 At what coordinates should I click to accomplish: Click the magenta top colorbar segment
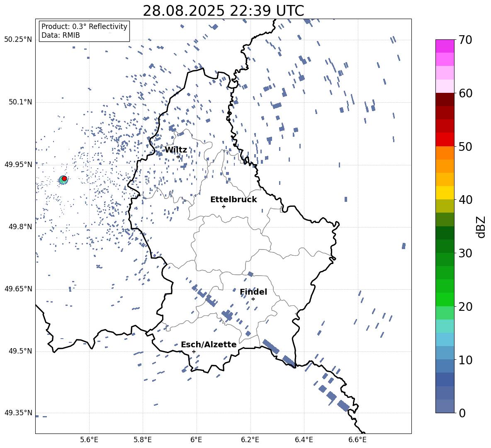click(x=445, y=46)
